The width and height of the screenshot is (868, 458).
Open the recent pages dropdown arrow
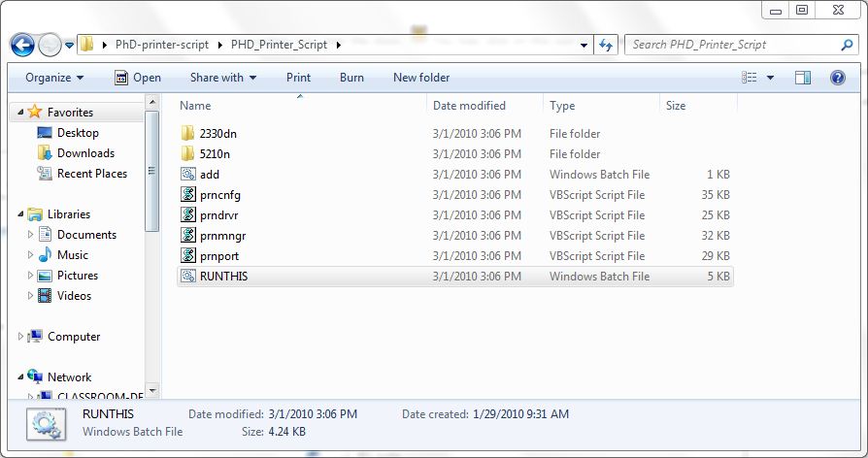(x=69, y=46)
